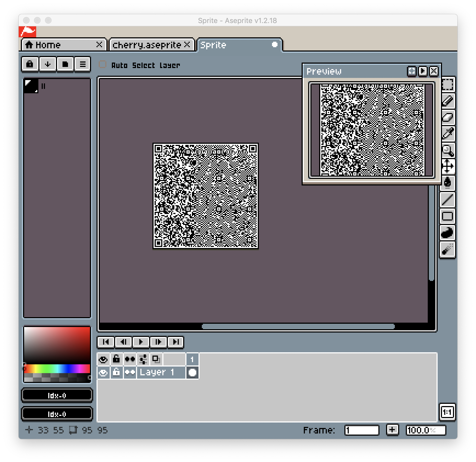Image resolution: width=476 pixels, height=462 pixels.
Task: Go to the next frame
Action: point(158,342)
